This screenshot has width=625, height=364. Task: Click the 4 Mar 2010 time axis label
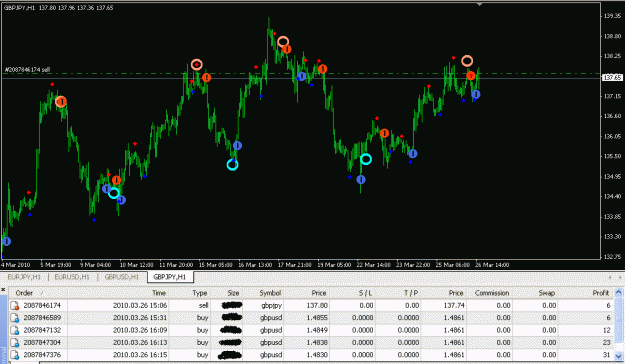[x=16, y=265]
